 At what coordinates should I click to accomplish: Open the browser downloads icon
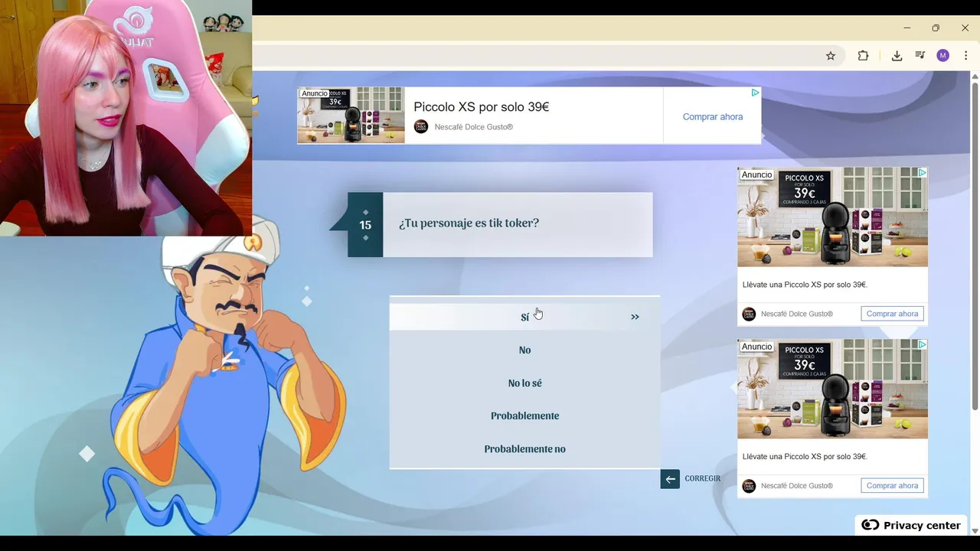coord(897,56)
